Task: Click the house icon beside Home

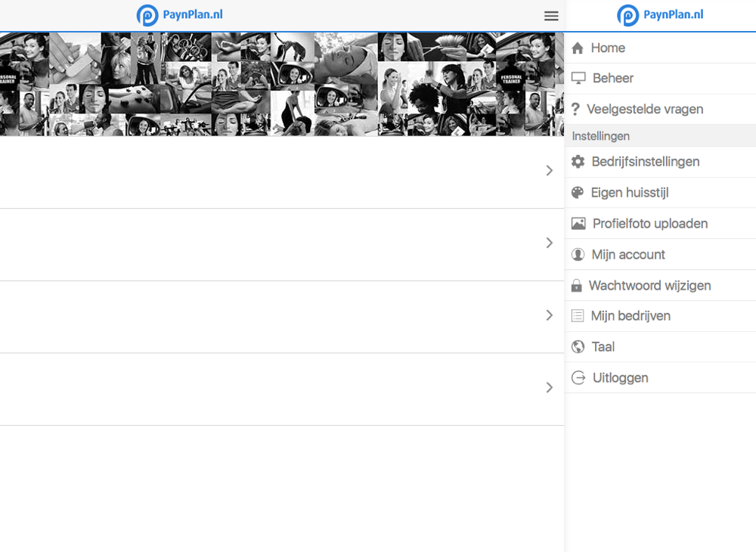Action: 578,48
